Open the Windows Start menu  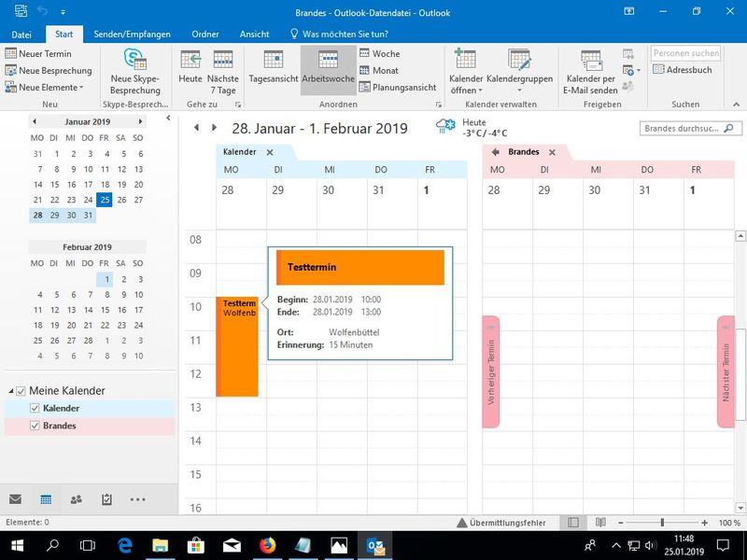[18, 545]
